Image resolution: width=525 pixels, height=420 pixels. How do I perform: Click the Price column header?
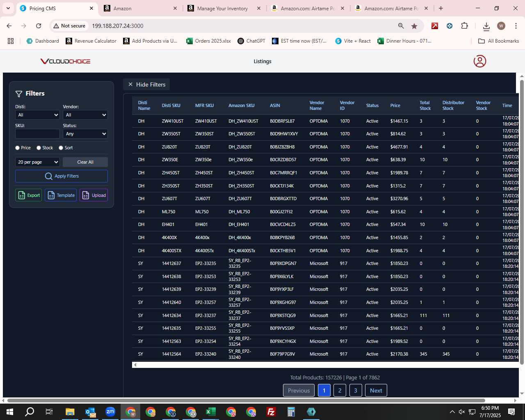(x=395, y=105)
